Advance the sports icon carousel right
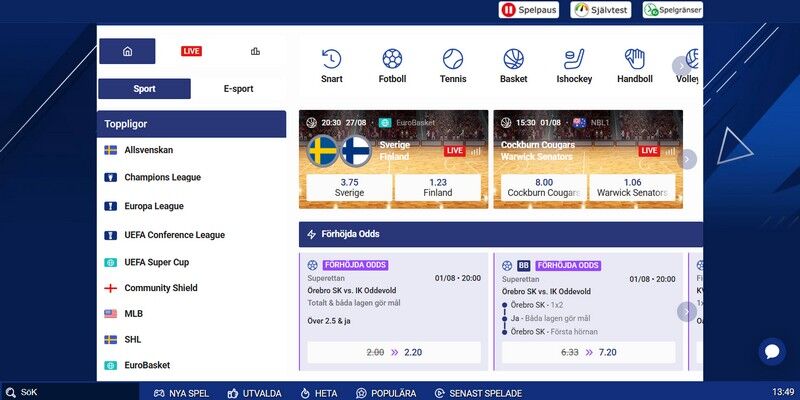The height and width of the screenshot is (400, 800). 681,66
